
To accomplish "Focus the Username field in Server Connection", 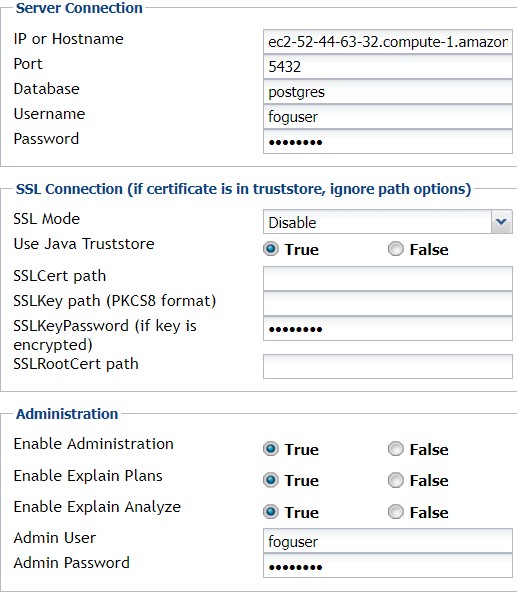I will (x=388, y=117).
